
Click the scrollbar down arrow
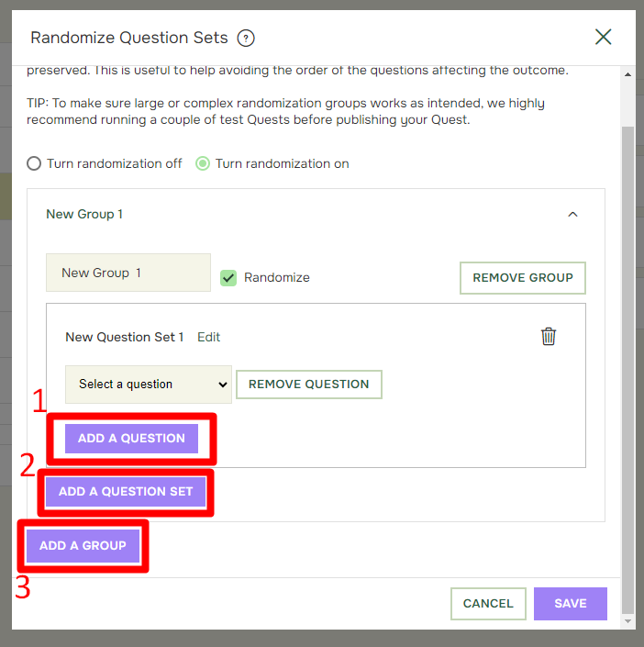click(x=627, y=621)
